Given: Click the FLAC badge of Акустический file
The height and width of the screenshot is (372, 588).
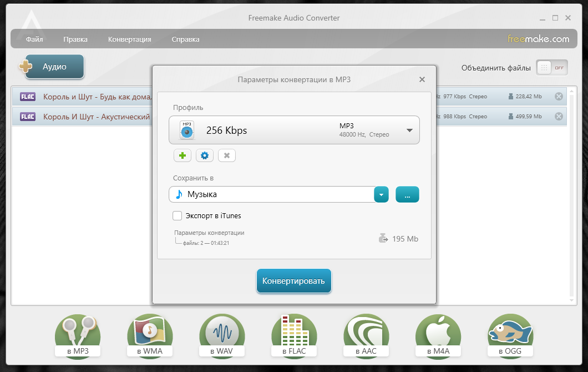Looking at the screenshot, I should click(28, 117).
